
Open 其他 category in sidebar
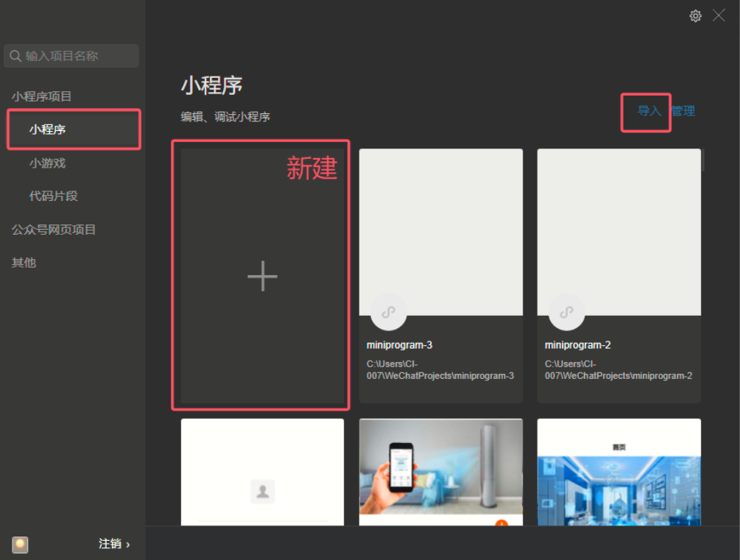click(x=24, y=263)
